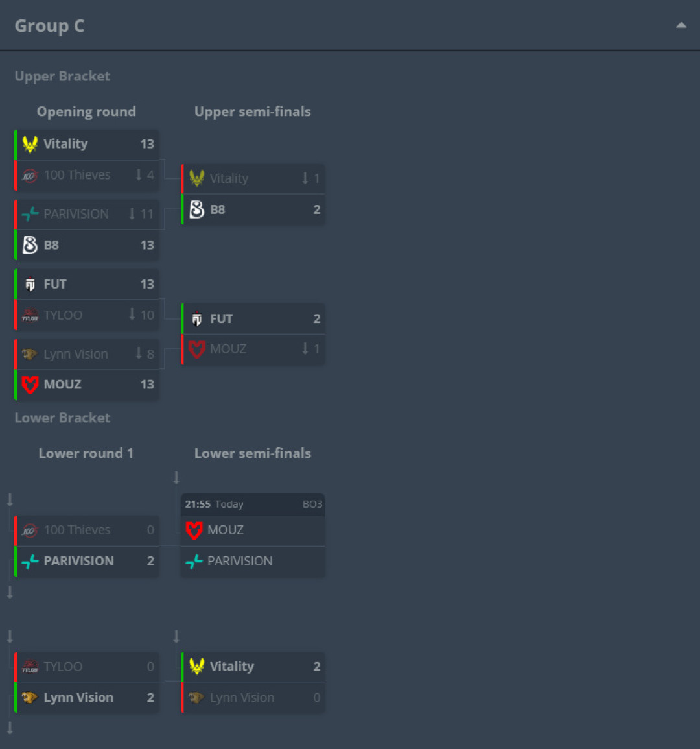
Task: Click FUT logo in Upper semi-finals
Action: pyautogui.click(x=197, y=318)
